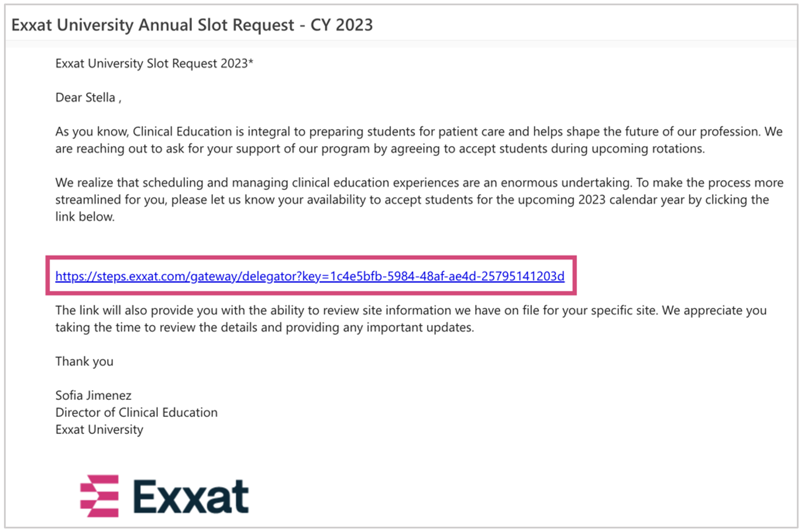Click the "Thank you" closing line
Screen dimensions: 803x532
[84, 362]
